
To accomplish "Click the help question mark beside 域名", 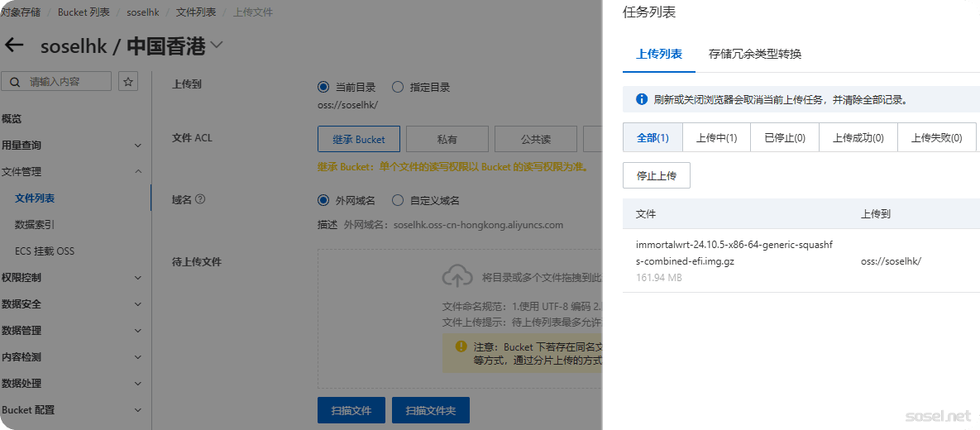I will click(199, 199).
